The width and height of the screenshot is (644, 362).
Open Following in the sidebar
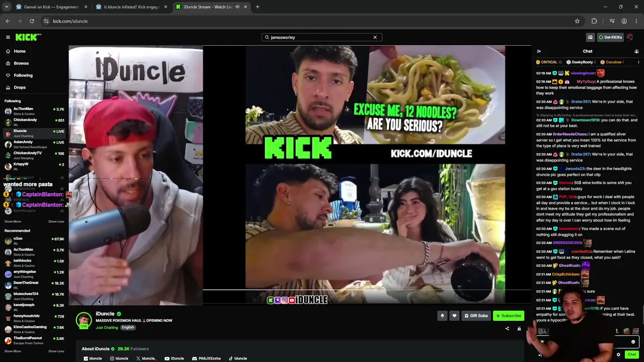click(x=23, y=75)
